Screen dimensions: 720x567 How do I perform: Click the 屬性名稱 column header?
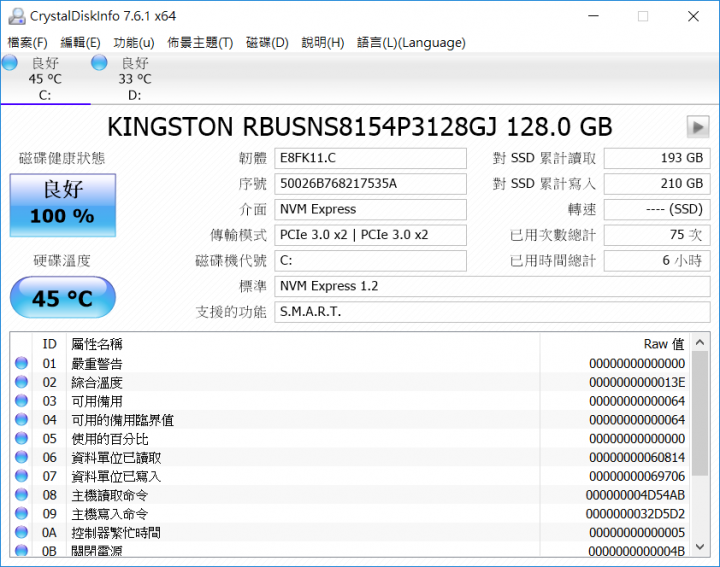coord(304,344)
